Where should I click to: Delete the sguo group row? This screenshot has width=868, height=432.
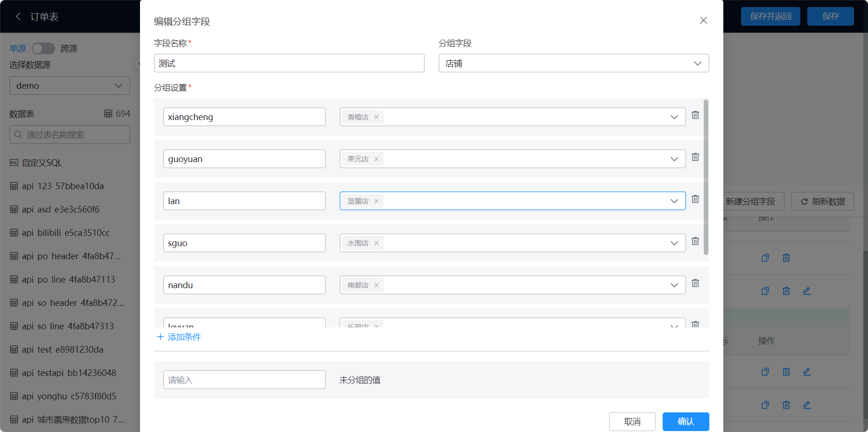coord(695,241)
